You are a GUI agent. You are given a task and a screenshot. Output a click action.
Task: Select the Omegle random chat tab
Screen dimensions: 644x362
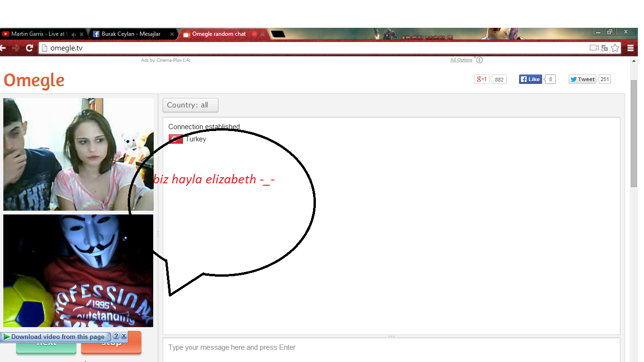(x=222, y=34)
